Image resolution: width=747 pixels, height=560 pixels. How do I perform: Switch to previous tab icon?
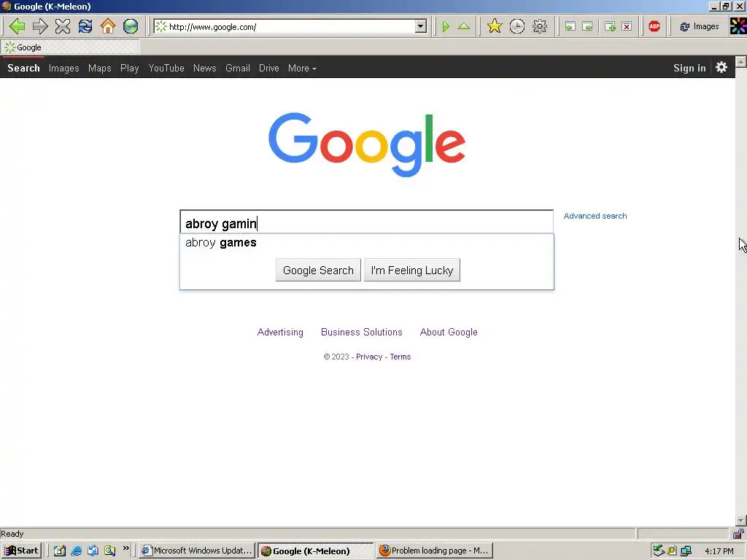(x=570, y=26)
